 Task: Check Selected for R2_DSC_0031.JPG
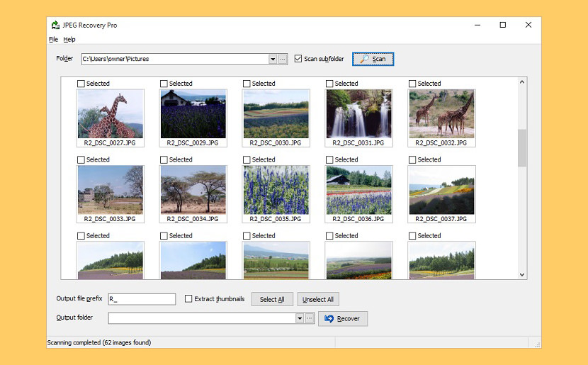point(329,84)
